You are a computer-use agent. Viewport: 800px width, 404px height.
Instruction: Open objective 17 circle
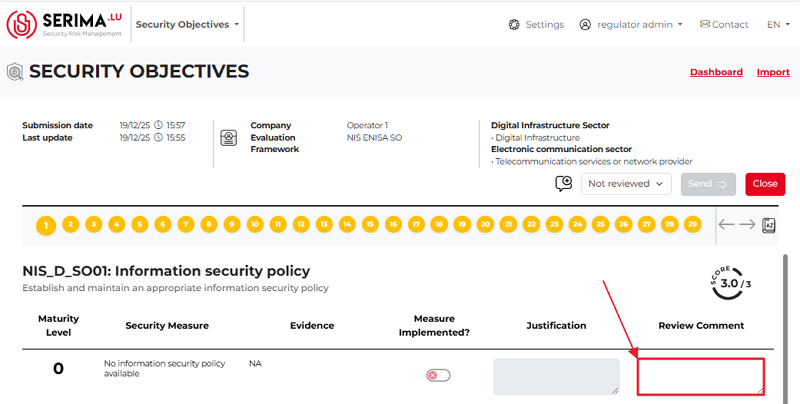416,224
